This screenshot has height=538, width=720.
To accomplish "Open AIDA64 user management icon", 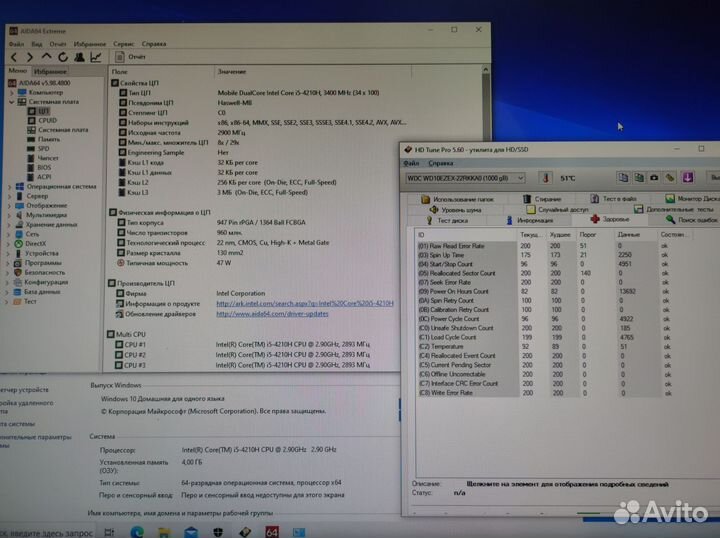I will (79, 57).
